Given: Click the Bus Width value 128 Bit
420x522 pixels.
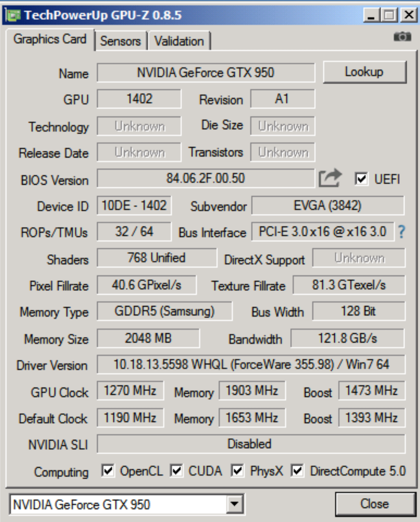Looking at the screenshot, I should [x=359, y=311].
